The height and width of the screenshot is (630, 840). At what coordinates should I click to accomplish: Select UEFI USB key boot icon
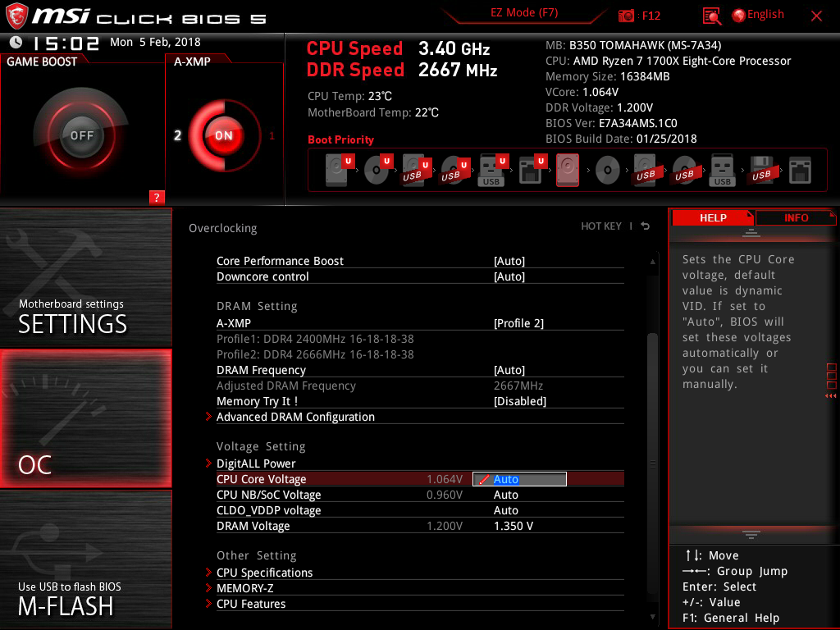493,170
